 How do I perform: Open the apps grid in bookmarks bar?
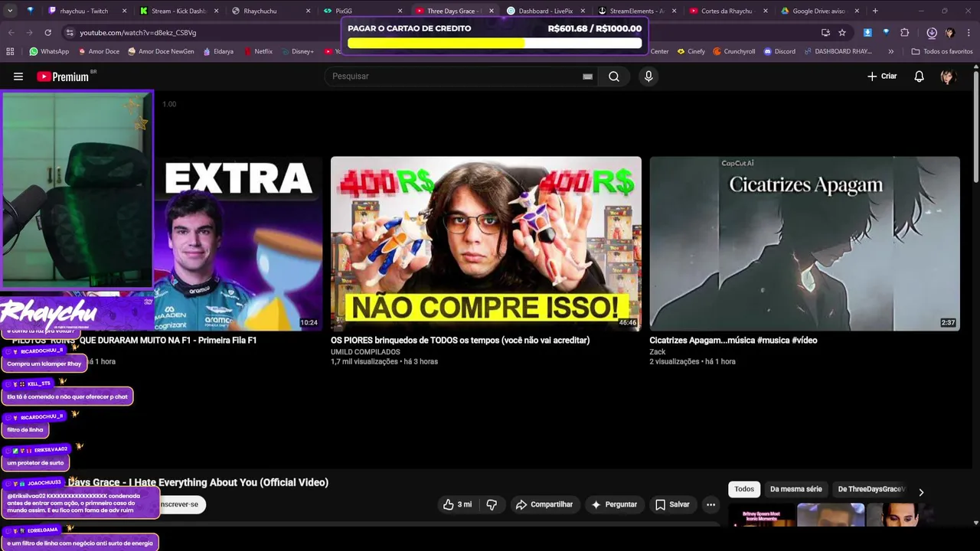click(x=10, y=51)
